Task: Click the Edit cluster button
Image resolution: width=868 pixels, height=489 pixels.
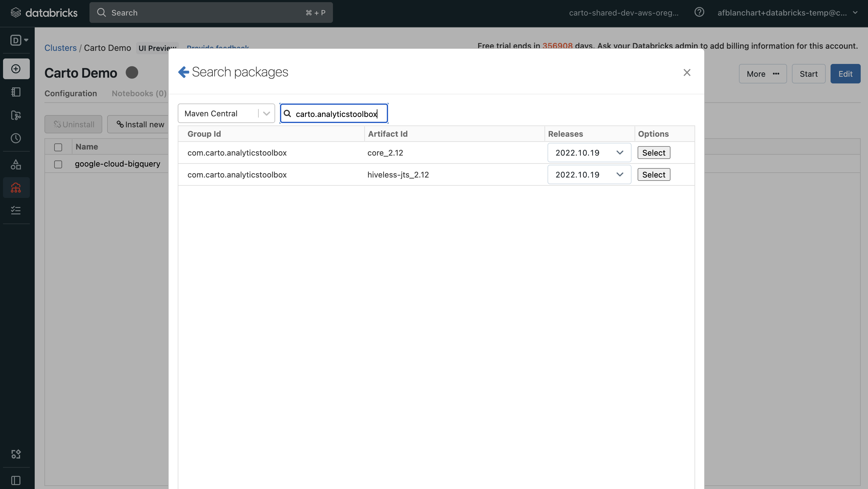Action: click(845, 74)
